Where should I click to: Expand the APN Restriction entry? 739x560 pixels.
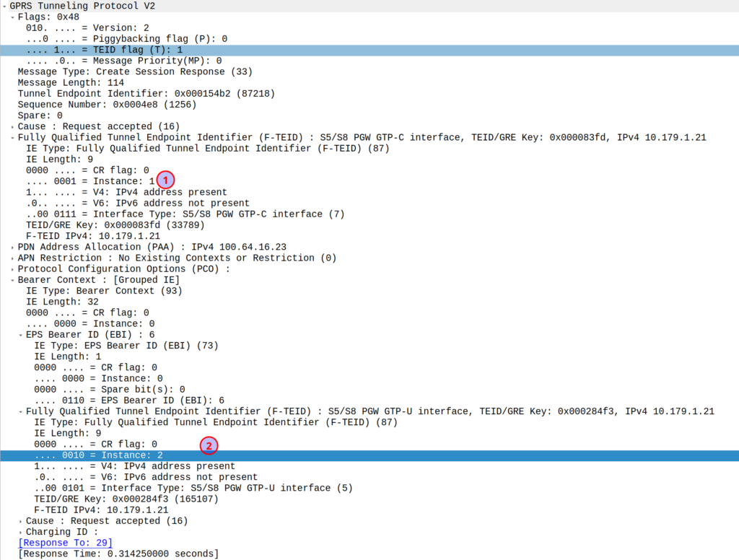(x=12, y=258)
